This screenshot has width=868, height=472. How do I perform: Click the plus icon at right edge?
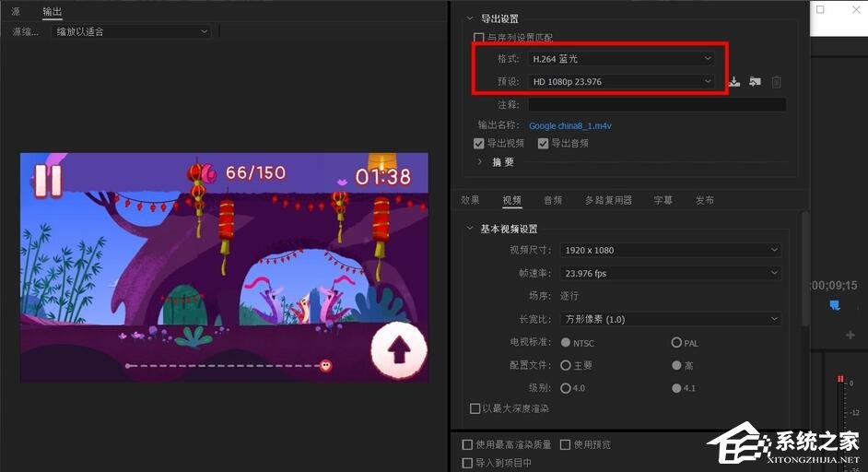(x=850, y=336)
